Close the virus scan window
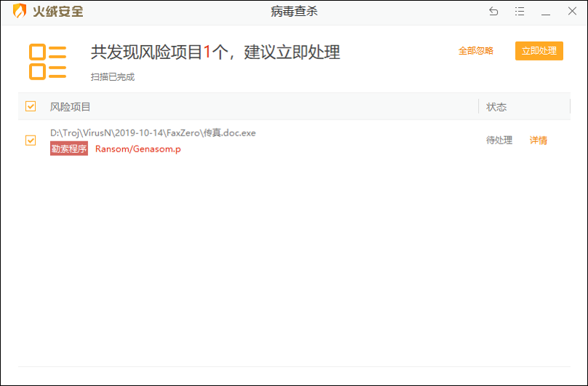This screenshot has width=588, height=386. pyautogui.click(x=572, y=11)
